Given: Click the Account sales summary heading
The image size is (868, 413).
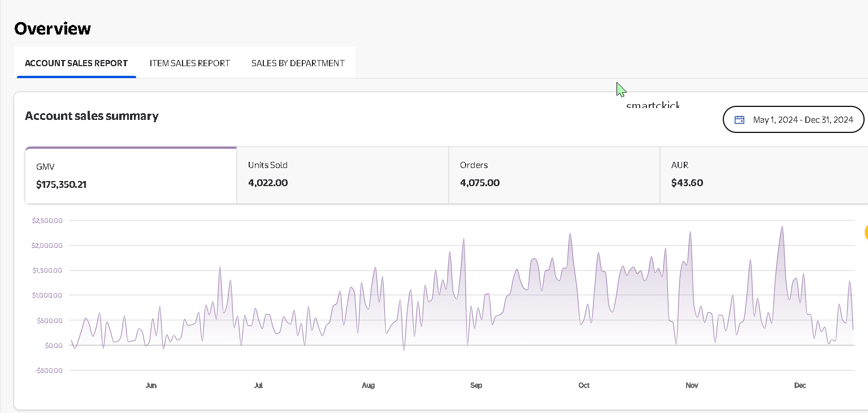Looking at the screenshot, I should pos(92,116).
